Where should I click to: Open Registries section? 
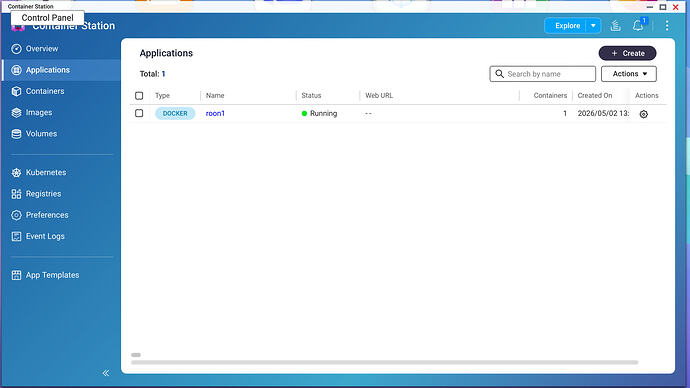(x=44, y=194)
